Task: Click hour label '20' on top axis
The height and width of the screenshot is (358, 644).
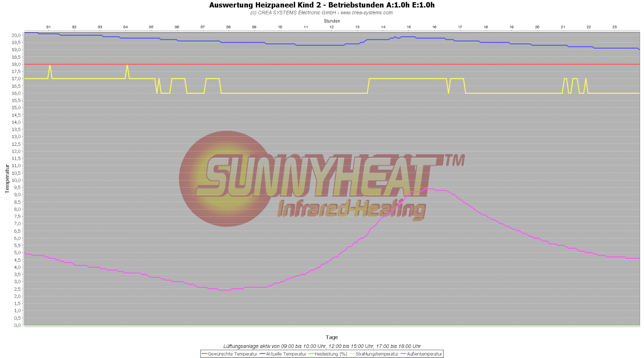Action: (537, 27)
